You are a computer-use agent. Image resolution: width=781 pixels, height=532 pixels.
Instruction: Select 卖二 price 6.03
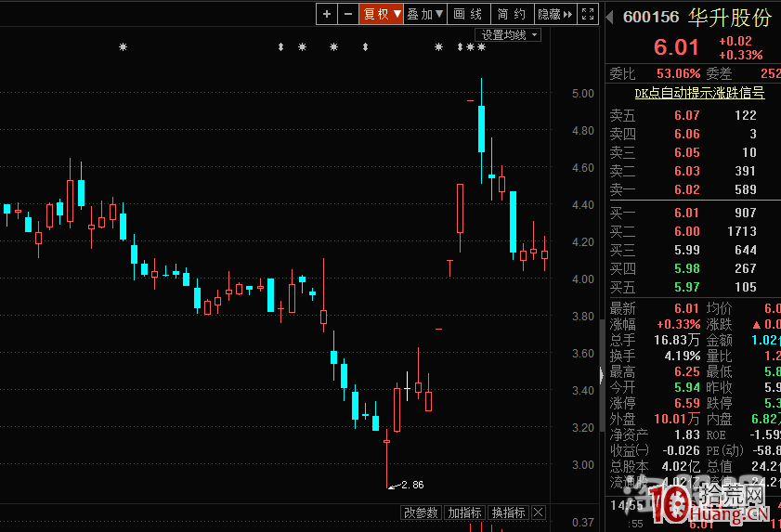click(x=687, y=171)
